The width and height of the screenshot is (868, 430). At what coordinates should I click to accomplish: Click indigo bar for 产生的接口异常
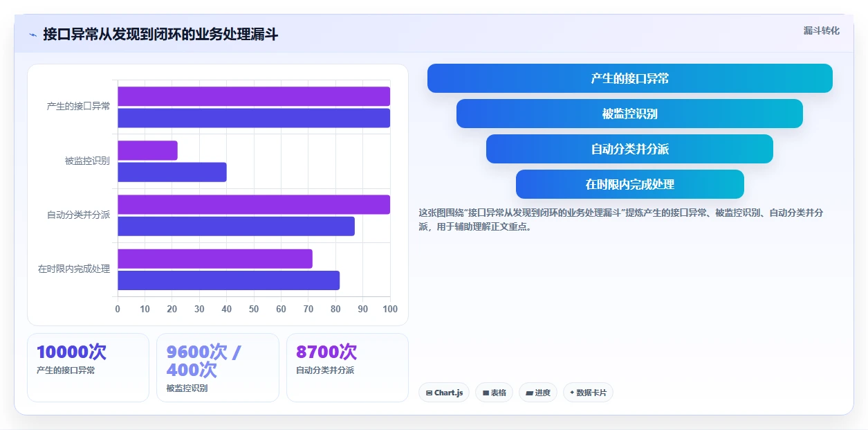[254, 118]
